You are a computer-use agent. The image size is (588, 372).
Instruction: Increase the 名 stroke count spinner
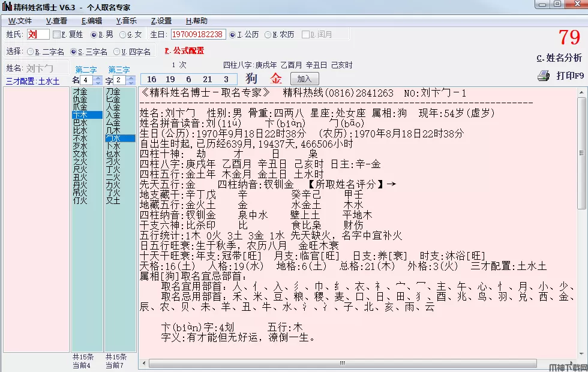98,77
